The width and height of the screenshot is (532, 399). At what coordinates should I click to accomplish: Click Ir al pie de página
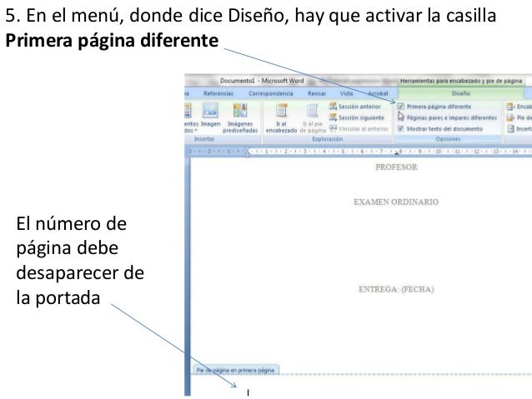(x=313, y=118)
